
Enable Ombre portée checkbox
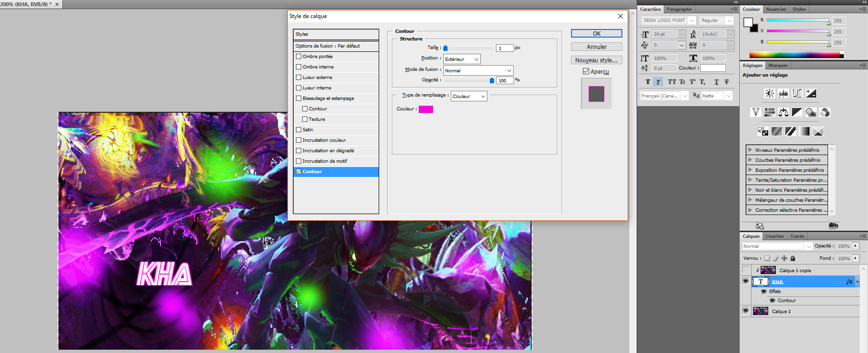click(298, 56)
